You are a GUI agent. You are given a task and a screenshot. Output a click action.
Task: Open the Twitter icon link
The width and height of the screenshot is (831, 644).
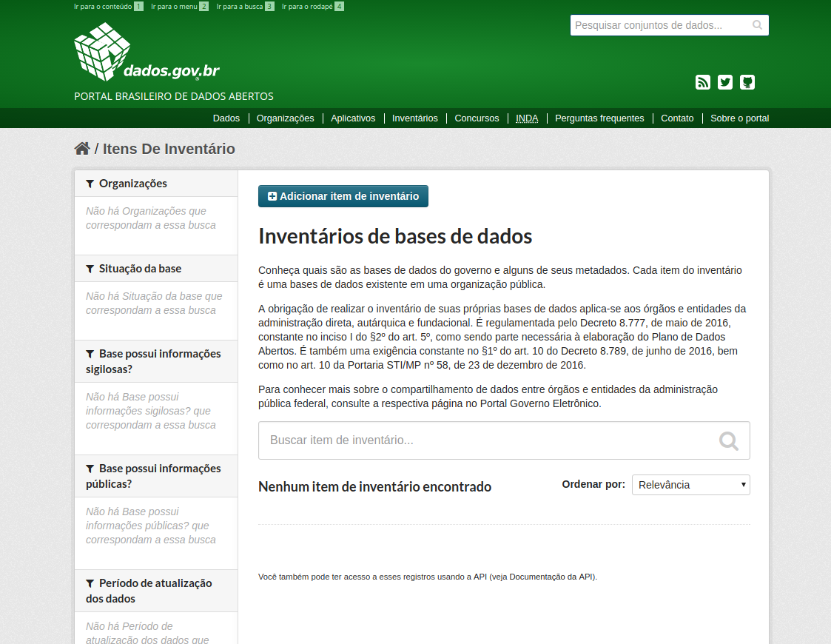(x=725, y=82)
